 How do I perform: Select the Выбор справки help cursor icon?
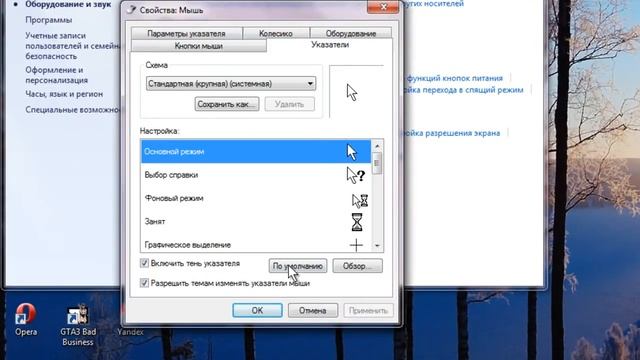(x=356, y=175)
